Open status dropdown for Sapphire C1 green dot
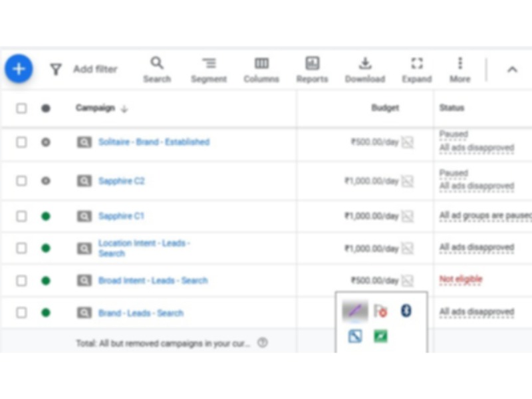 tap(45, 216)
